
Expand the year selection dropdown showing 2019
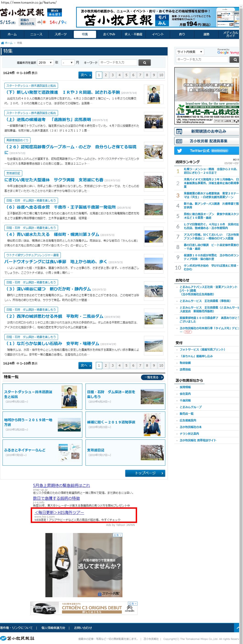(45, 63)
